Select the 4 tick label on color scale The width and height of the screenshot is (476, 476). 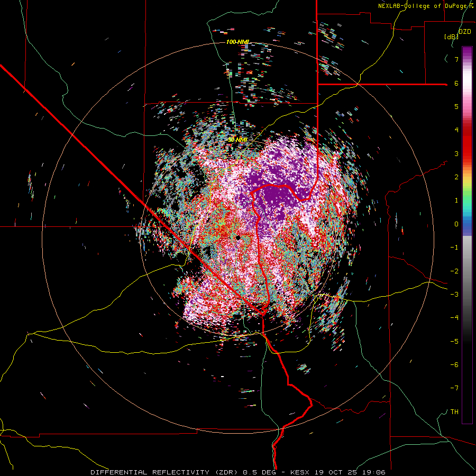[x=456, y=130]
